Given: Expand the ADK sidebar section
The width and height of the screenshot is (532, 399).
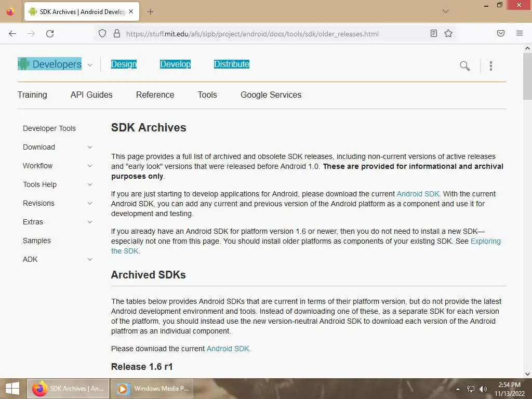Looking at the screenshot, I should pos(90,259).
